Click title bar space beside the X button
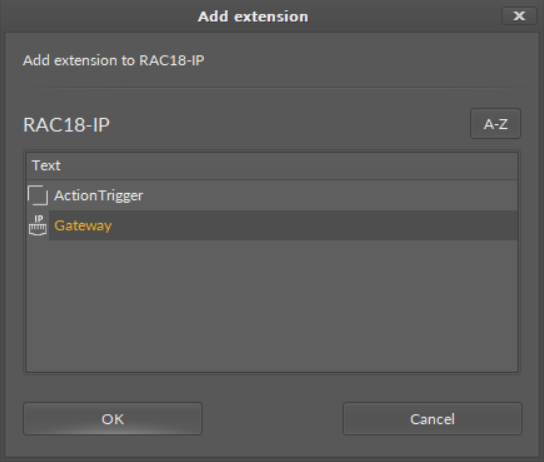 coord(404,16)
